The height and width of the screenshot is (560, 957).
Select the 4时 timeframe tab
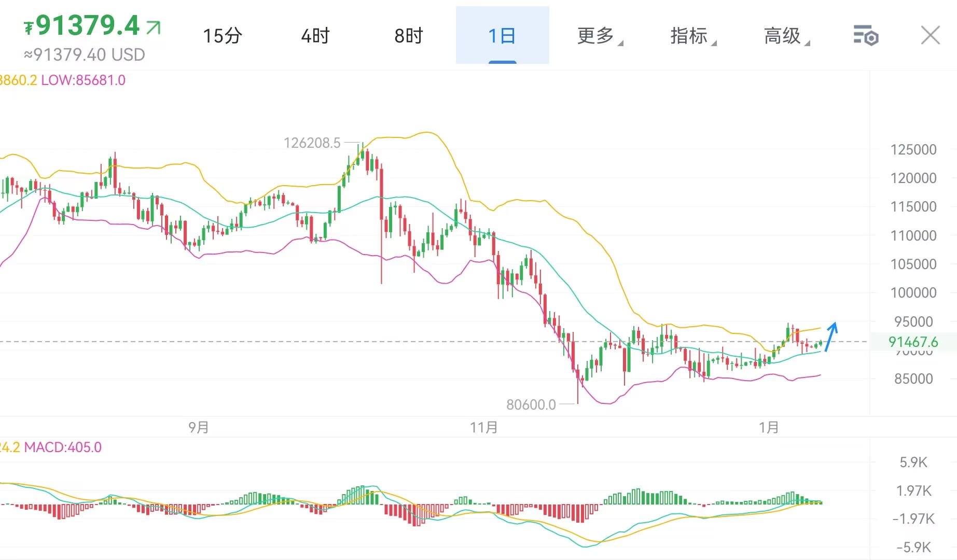(x=315, y=36)
